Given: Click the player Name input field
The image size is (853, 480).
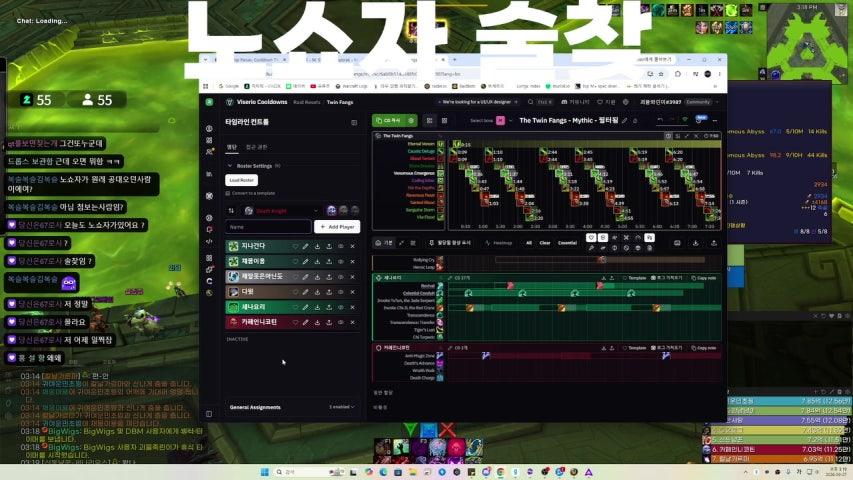Looking at the screenshot, I should tap(269, 227).
